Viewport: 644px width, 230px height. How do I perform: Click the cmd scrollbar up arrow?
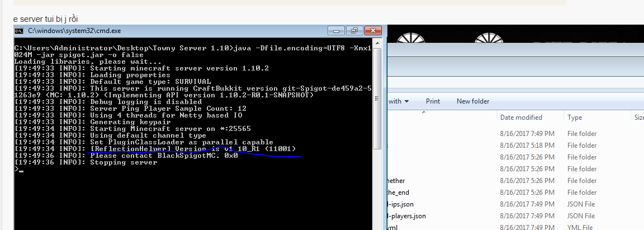[377, 44]
